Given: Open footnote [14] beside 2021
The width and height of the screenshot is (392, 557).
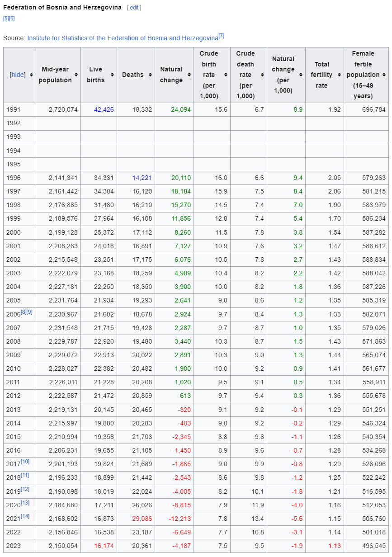Looking at the screenshot, I should (25, 516).
